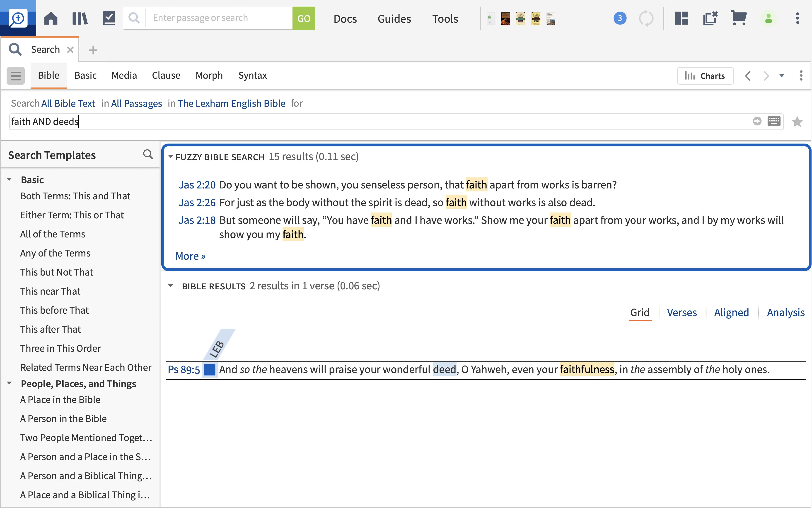Screen dimensions: 812x508
Task: Switch to the Morph search tab
Action: (x=209, y=75)
